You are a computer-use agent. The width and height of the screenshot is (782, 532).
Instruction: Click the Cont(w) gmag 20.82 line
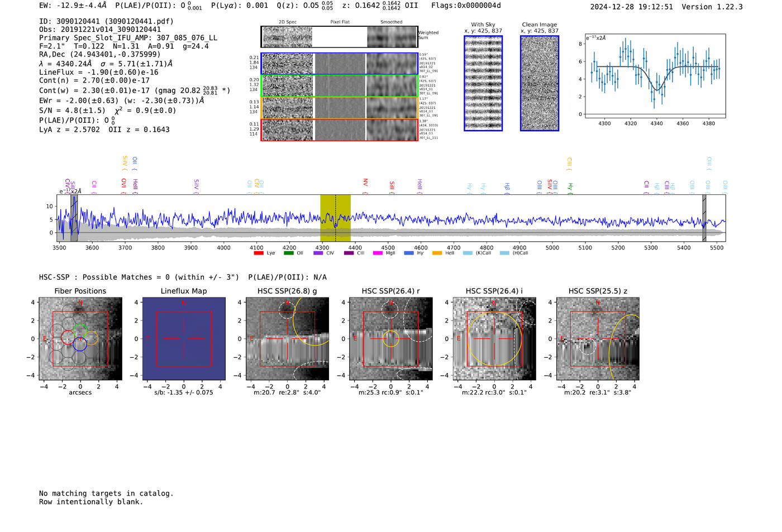click(x=135, y=90)
